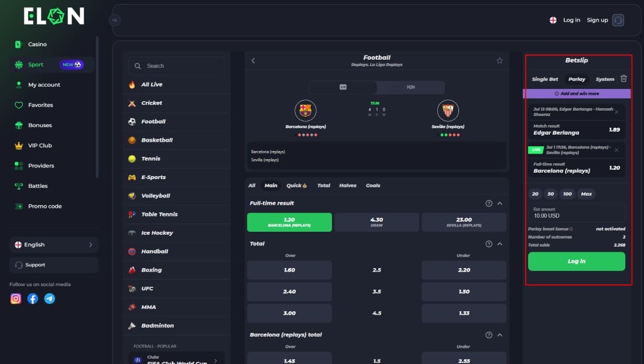The height and width of the screenshot is (364, 644).
Task: Open help for Barcelona (replays) total market
Action: (x=489, y=335)
